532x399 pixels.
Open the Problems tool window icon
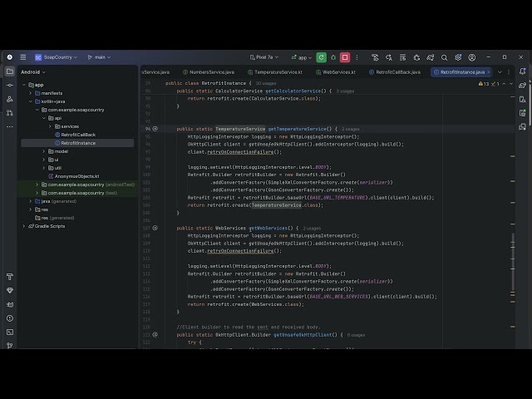click(x=10, y=318)
